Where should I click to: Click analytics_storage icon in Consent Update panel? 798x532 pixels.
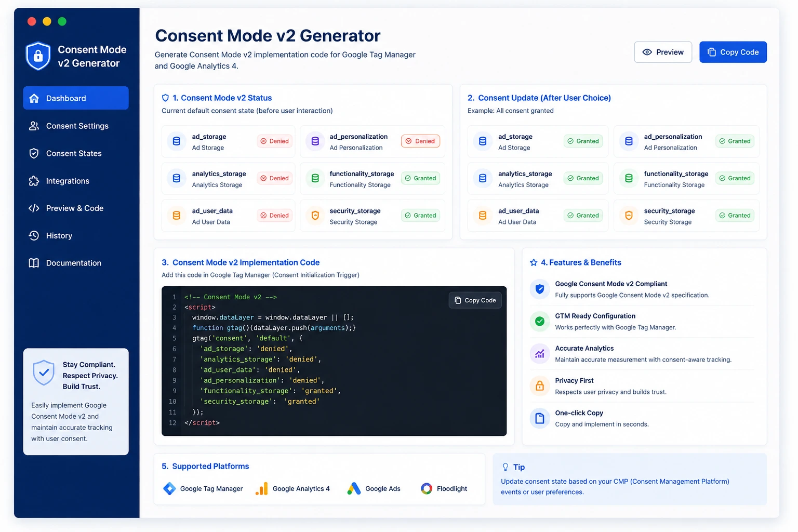(483, 178)
